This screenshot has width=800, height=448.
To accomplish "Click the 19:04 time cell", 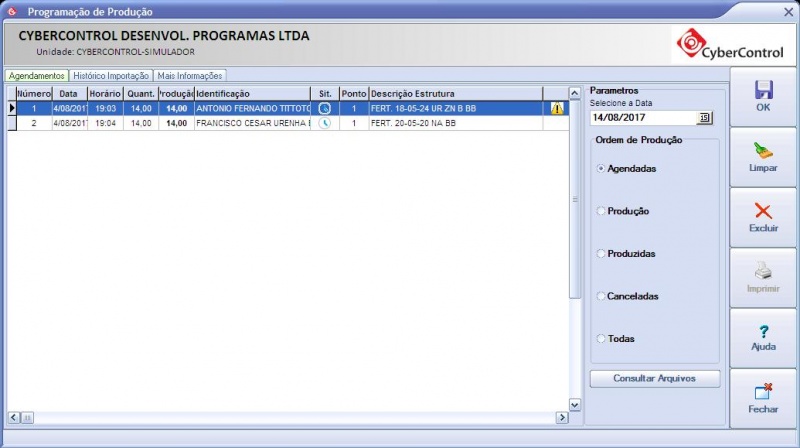I will click(106, 123).
